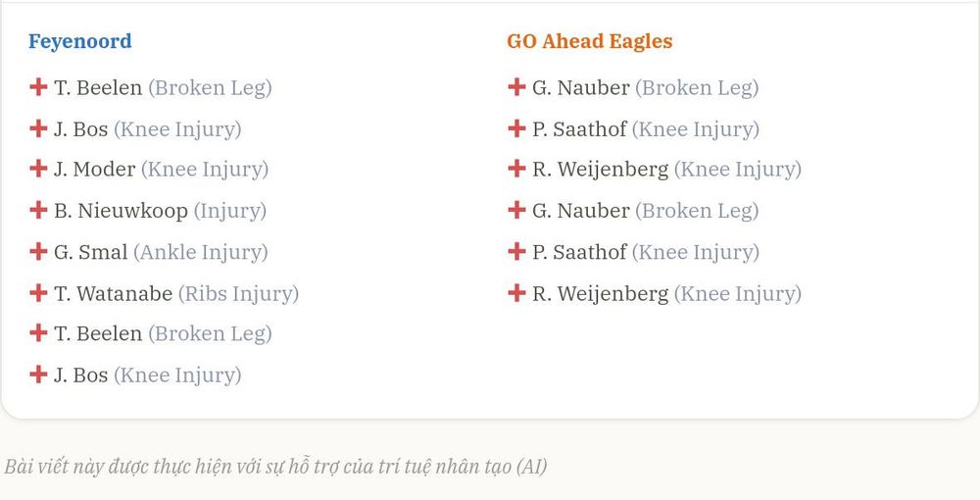The height and width of the screenshot is (500, 980).
Task: Open the Feyenoord team heading
Action: (x=80, y=41)
